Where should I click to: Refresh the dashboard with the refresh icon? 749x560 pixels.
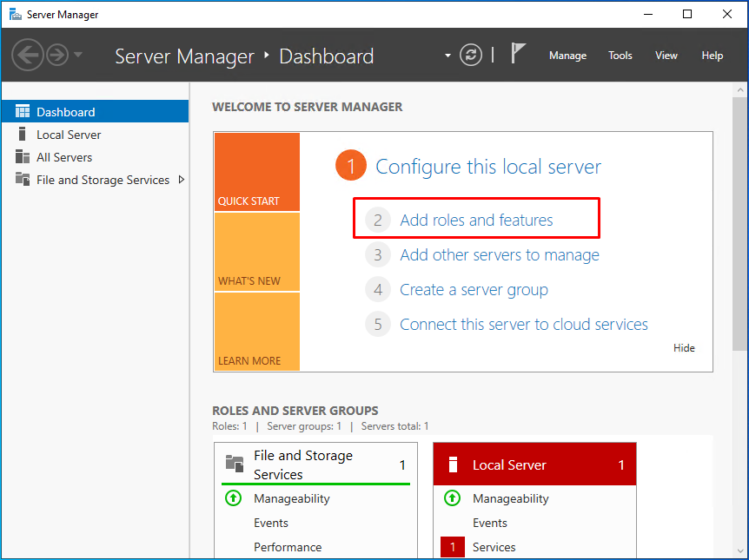pos(471,55)
